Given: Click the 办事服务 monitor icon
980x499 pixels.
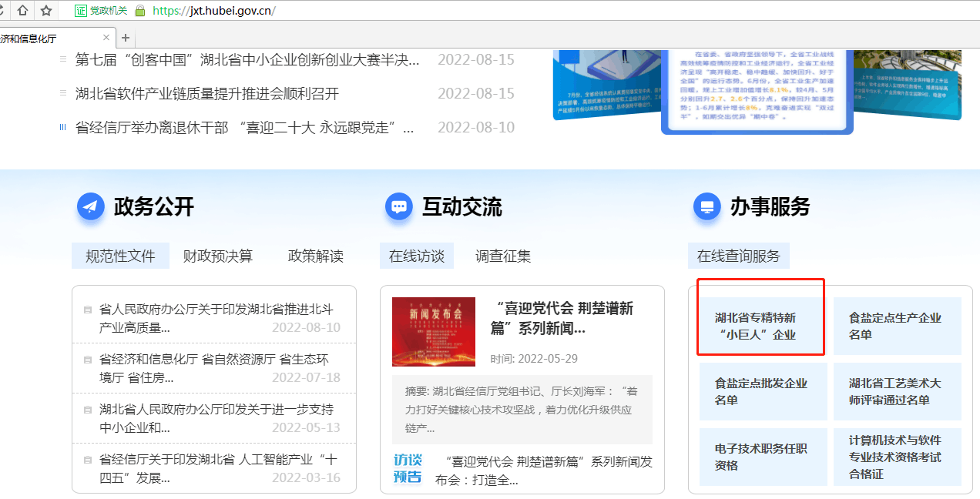Looking at the screenshot, I should click(707, 206).
